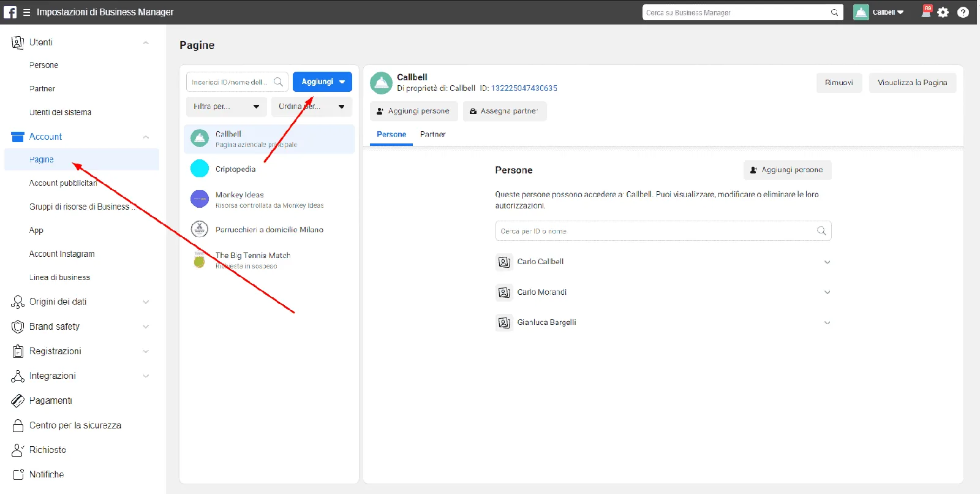Screen dimensions: 980x494
Task: Expand Brand safety section
Action: pos(146,327)
